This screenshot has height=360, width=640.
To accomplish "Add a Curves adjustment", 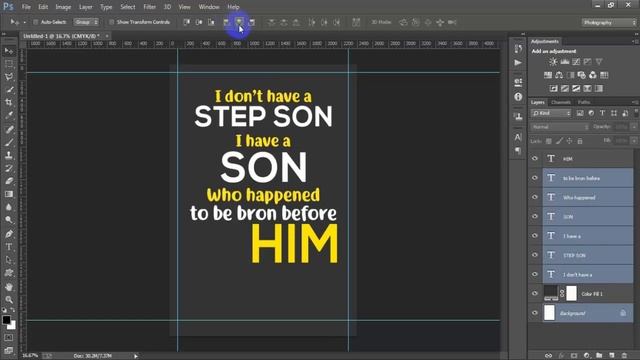I will [576, 62].
